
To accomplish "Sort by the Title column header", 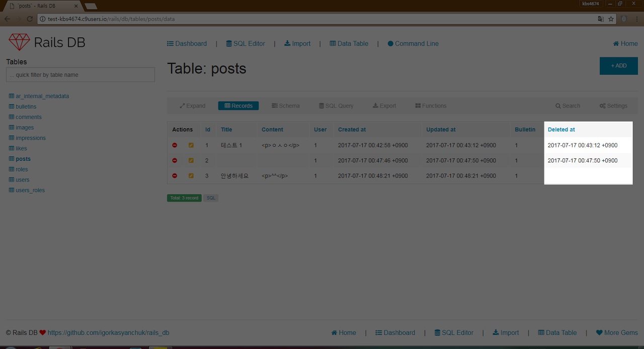I will 226,130.
